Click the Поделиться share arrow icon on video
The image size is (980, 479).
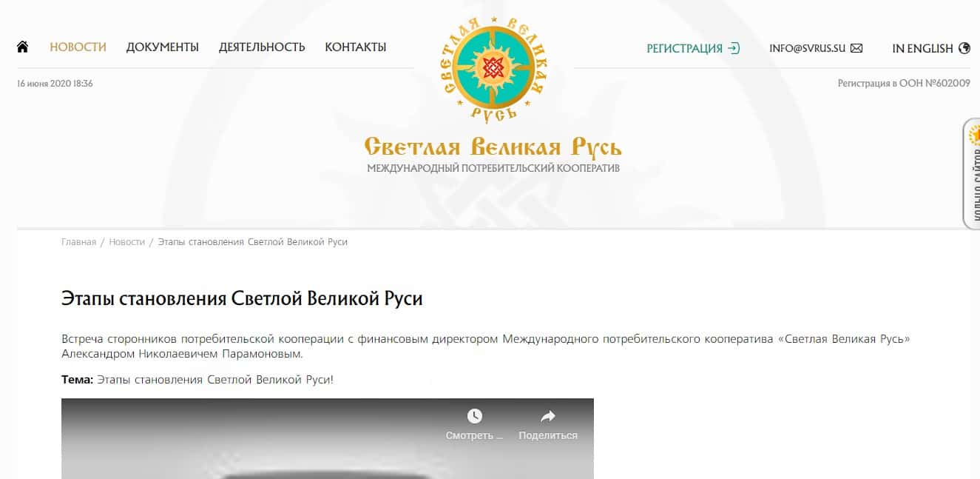[548, 416]
